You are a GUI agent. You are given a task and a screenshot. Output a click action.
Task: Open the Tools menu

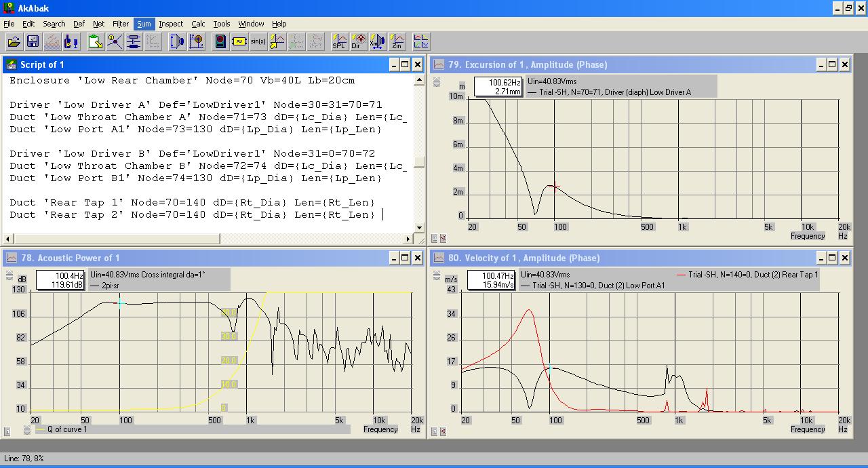pyautogui.click(x=222, y=24)
